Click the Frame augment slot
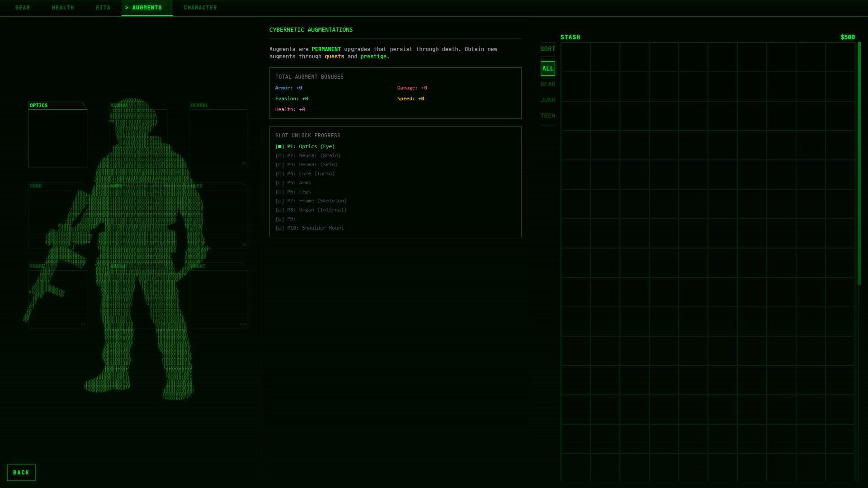 point(57,298)
